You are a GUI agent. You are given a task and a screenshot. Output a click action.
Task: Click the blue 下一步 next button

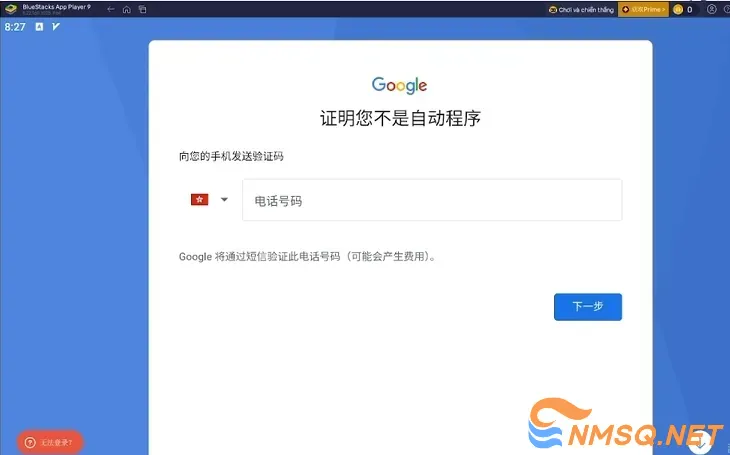pyautogui.click(x=588, y=307)
